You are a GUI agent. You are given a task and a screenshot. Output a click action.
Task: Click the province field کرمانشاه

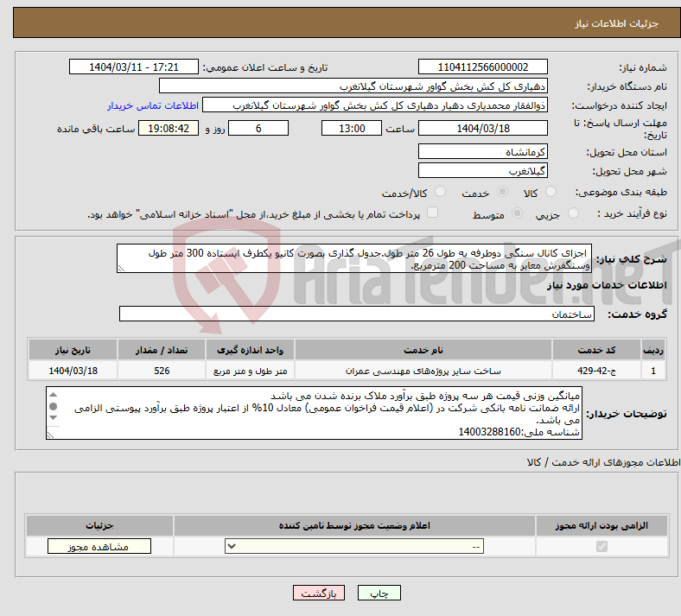click(x=483, y=151)
